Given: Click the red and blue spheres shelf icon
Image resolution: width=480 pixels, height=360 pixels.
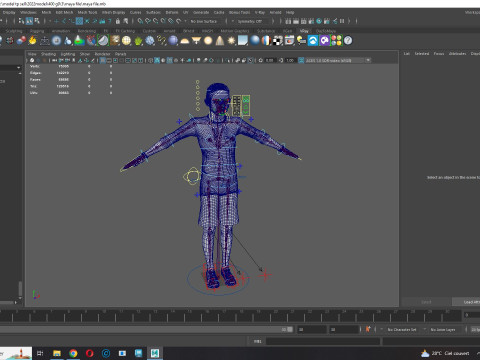Looking at the screenshot, I should 21,41.
